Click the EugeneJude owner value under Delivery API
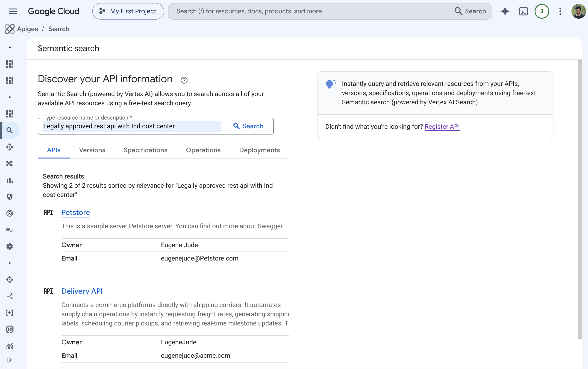This screenshot has height=369, width=588. pyautogui.click(x=178, y=342)
